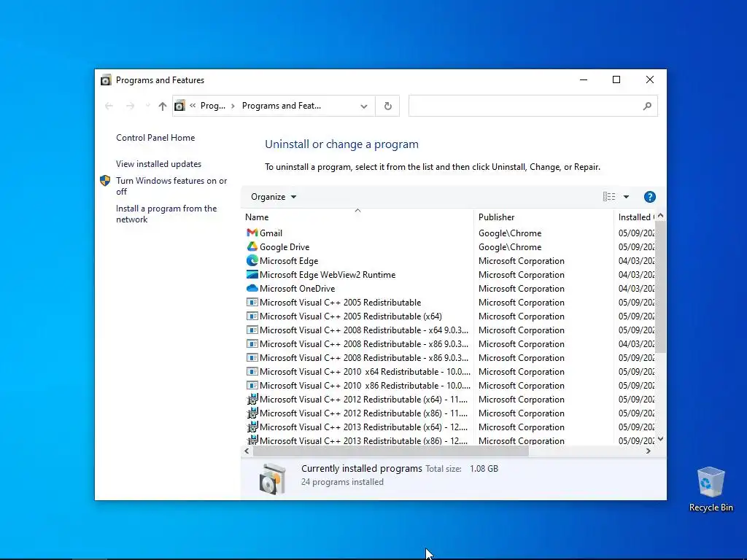Select the Google Drive program name
This screenshot has width=747, height=560.
pos(285,246)
